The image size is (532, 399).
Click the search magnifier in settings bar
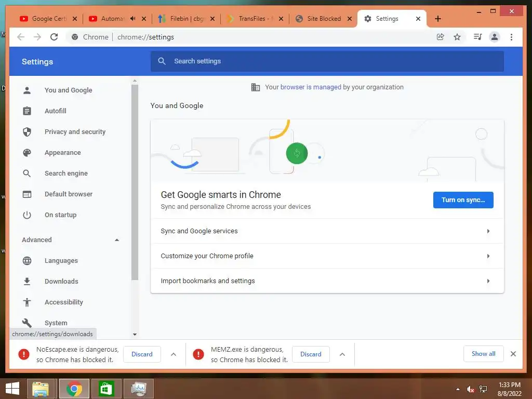click(162, 61)
